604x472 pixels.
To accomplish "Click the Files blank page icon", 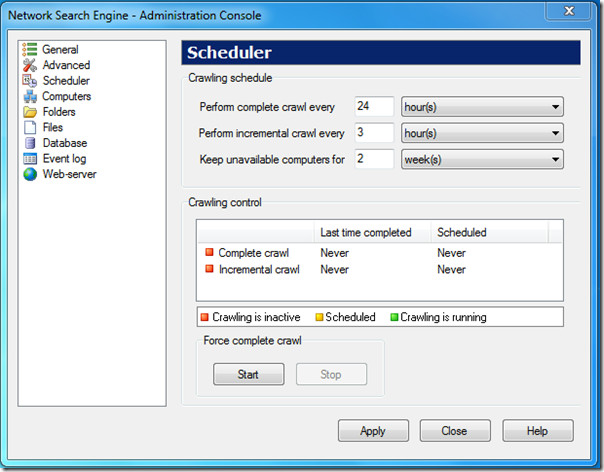I will [30, 128].
